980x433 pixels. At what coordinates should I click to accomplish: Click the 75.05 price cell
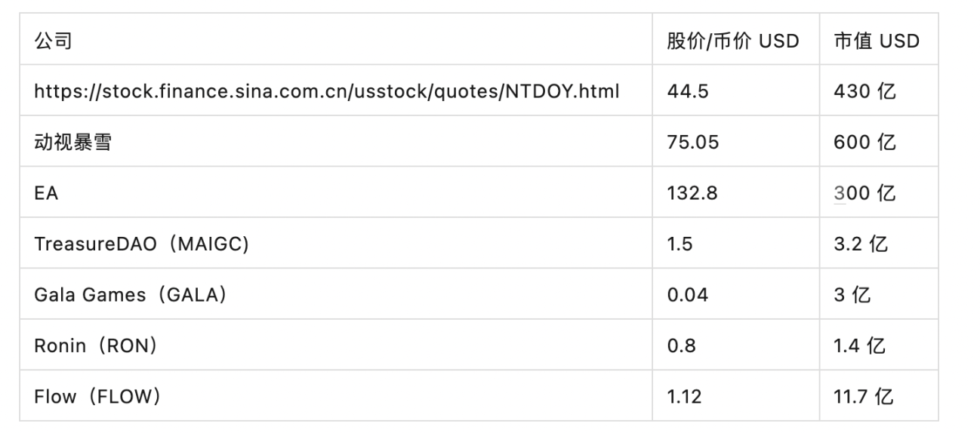click(693, 142)
